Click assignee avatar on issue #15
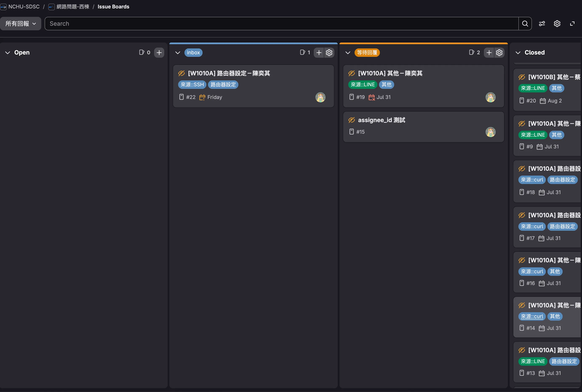Screen dimensions: 582x392 pyautogui.click(x=490, y=132)
